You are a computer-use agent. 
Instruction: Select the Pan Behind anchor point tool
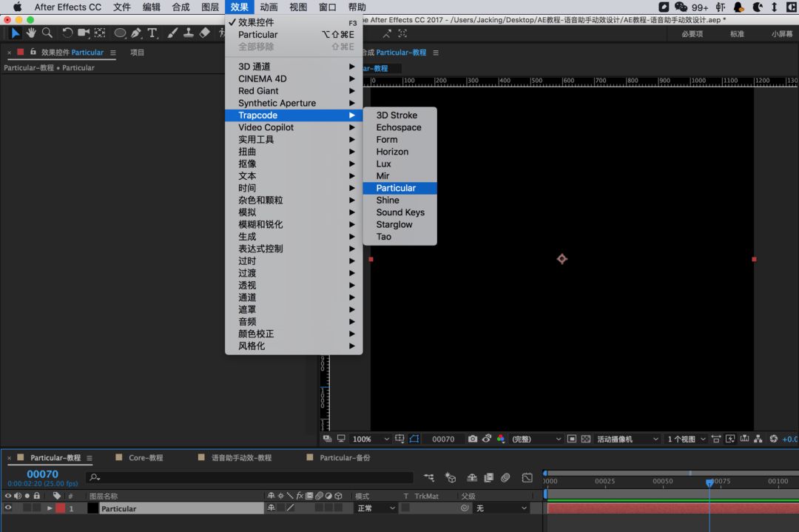(100, 33)
